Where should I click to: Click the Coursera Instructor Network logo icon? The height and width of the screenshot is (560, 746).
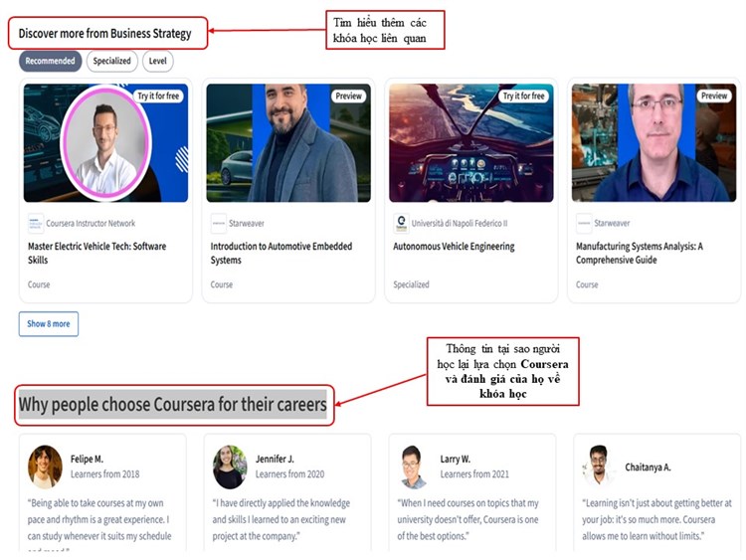36,223
